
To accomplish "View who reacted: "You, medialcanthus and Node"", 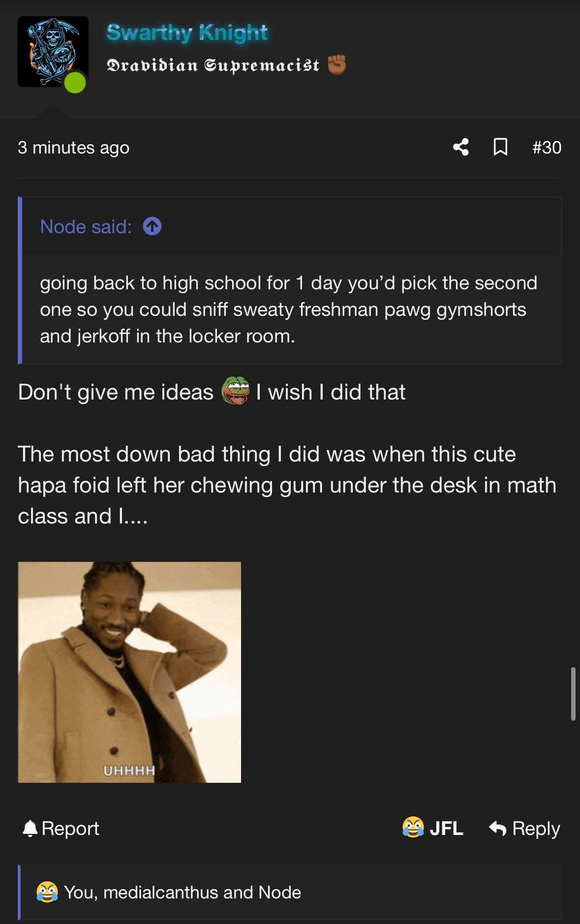I will 183,893.
